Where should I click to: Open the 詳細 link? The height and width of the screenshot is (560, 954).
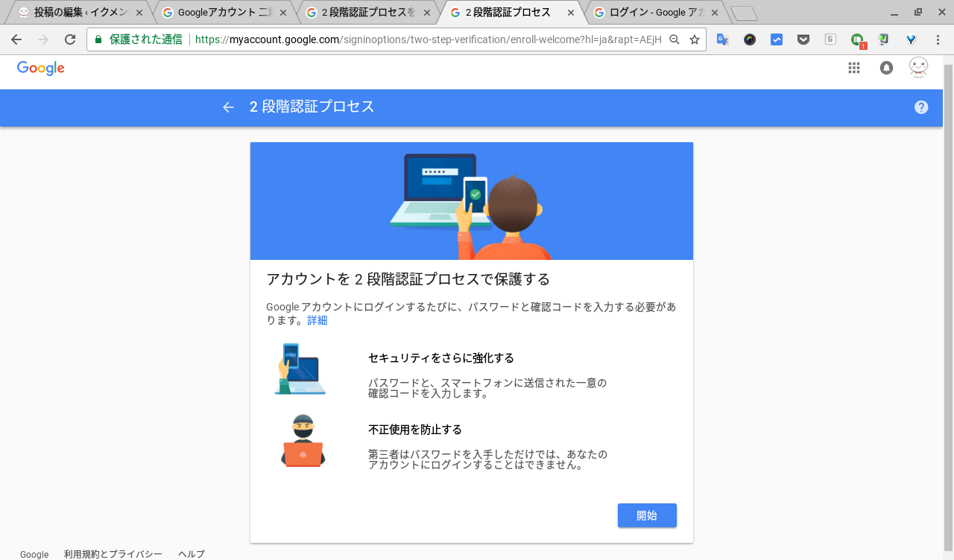point(318,320)
